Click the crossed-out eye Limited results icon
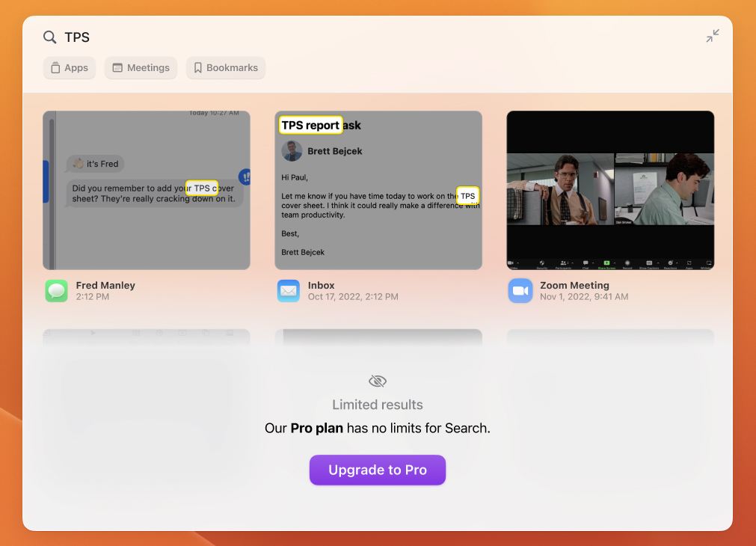 click(378, 381)
